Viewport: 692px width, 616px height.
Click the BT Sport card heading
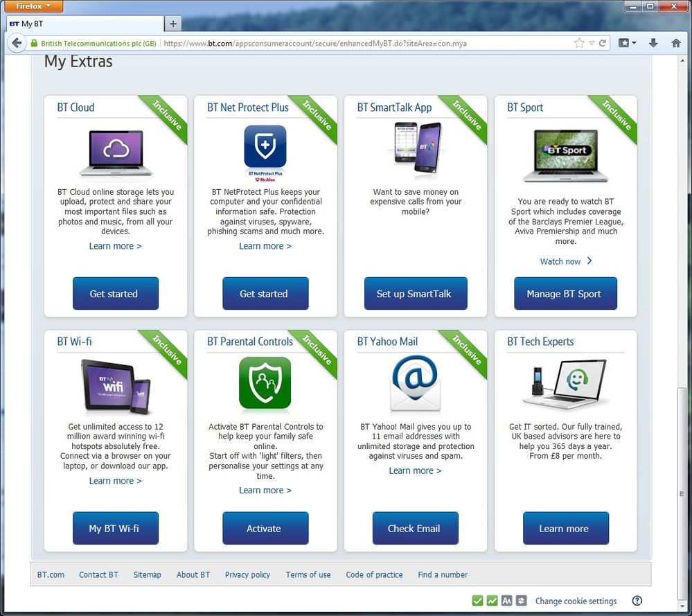coord(525,107)
